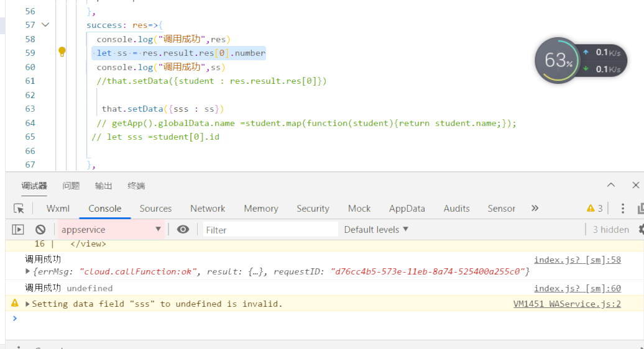Select the 输出 panel tab
Screen dimensions: 644x349
(x=103, y=186)
